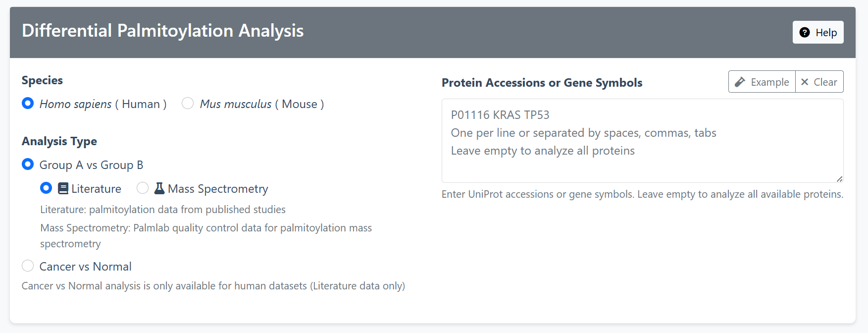
Task: Click the flask icon for Mass Spectrometry
Action: (159, 188)
